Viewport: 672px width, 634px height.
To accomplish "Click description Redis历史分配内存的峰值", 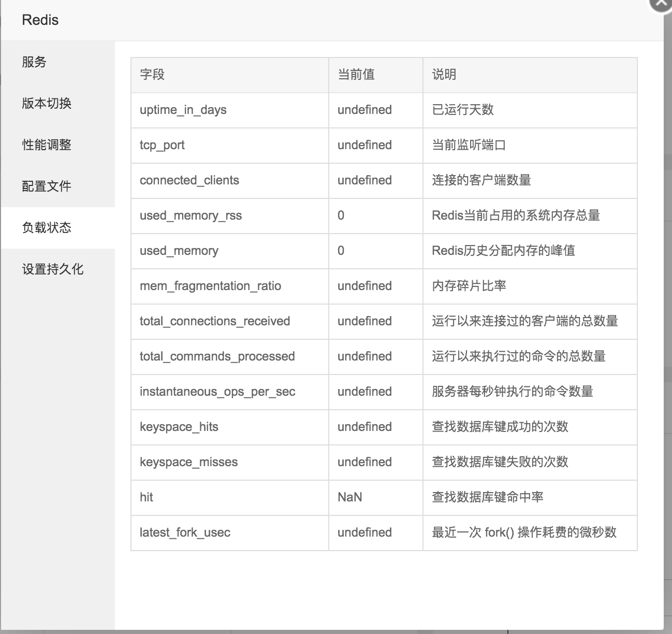I will [x=504, y=251].
